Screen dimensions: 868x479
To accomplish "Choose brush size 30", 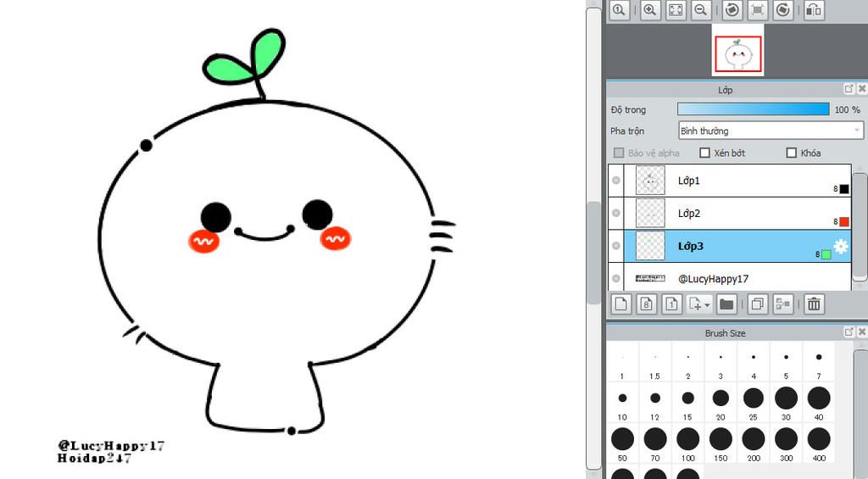I will tap(786, 404).
